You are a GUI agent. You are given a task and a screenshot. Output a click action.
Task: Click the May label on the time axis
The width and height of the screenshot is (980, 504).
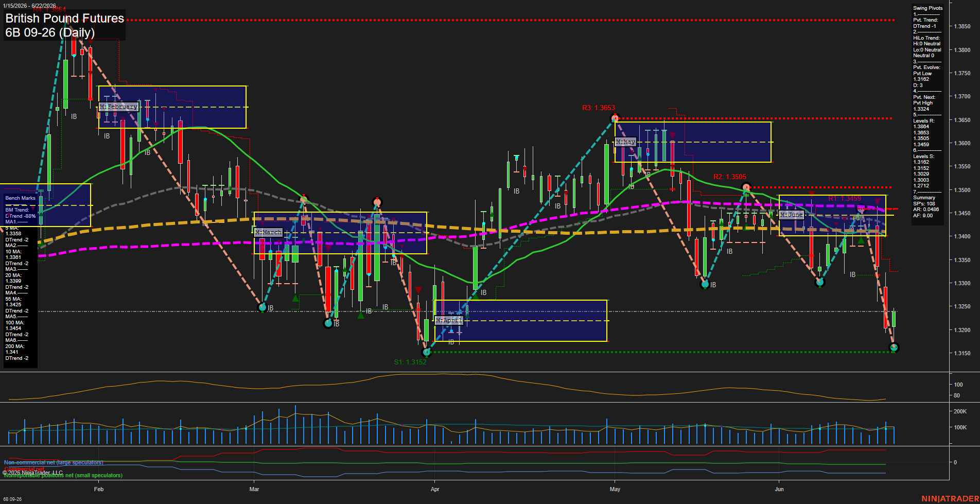(615, 489)
